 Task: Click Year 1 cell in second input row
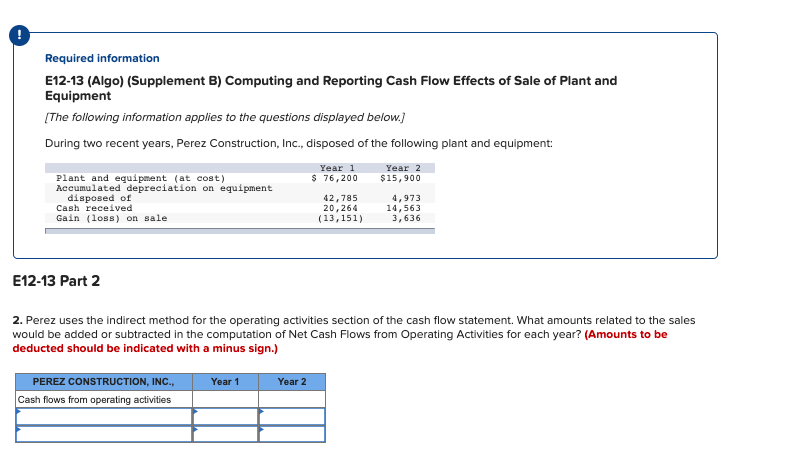(x=226, y=434)
